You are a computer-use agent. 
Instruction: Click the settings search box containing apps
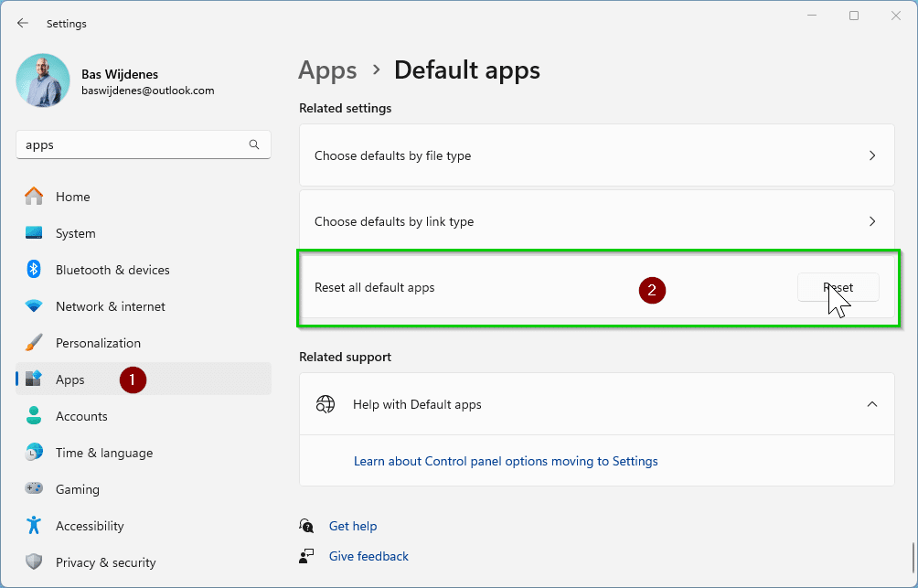[x=133, y=144]
